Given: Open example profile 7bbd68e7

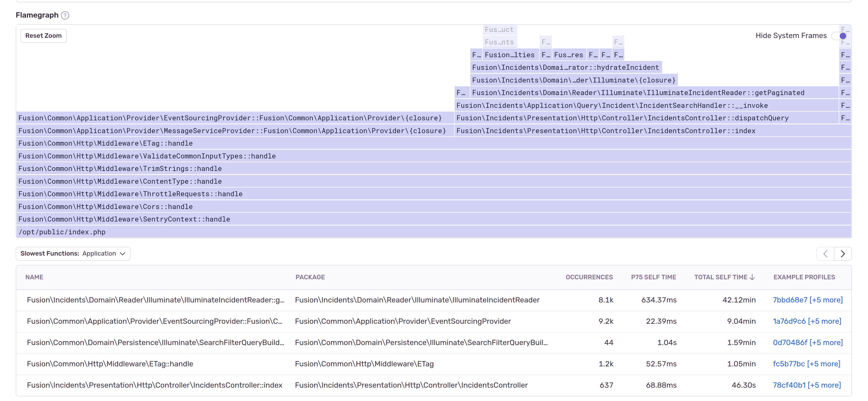Looking at the screenshot, I should coord(790,300).
